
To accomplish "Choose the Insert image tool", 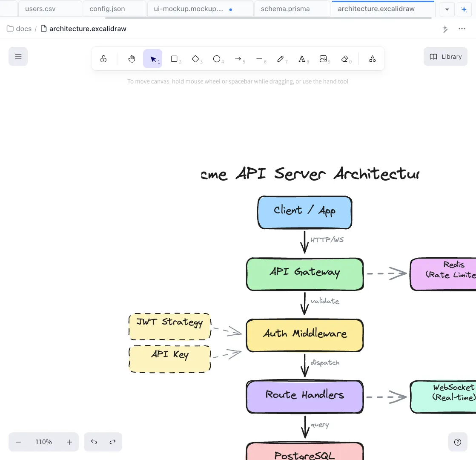I will tap(324, 58).
